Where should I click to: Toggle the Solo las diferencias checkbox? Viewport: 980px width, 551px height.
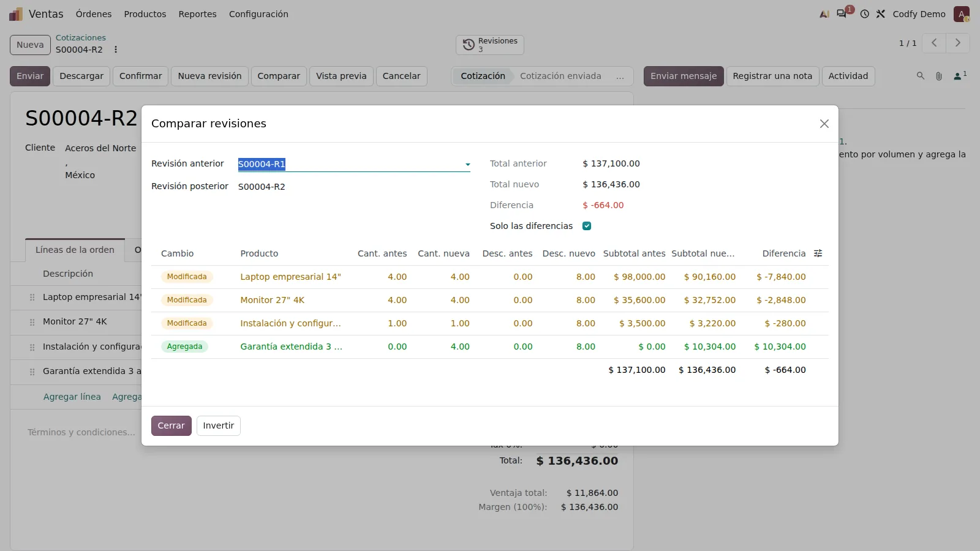point(587,226)
